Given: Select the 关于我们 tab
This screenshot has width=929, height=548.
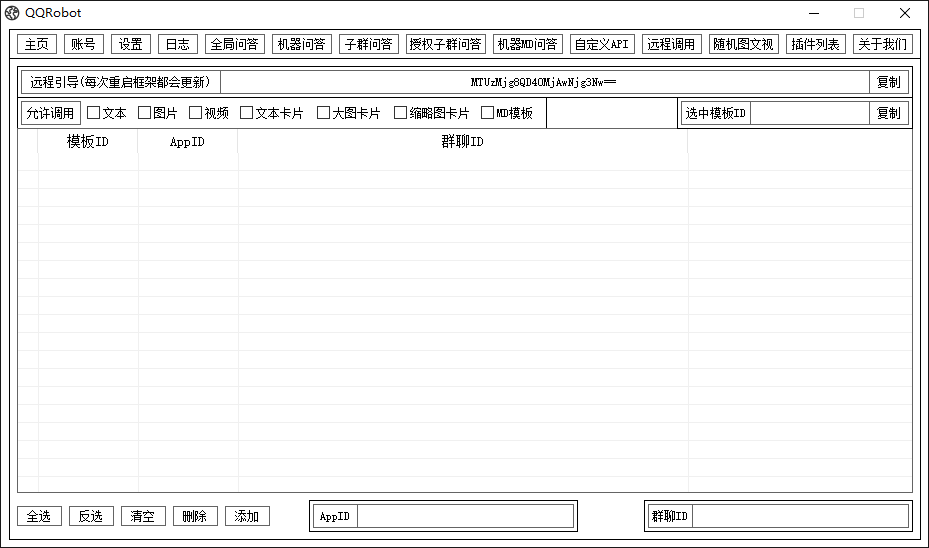Looking at the screenshot, I should (882, 44).
